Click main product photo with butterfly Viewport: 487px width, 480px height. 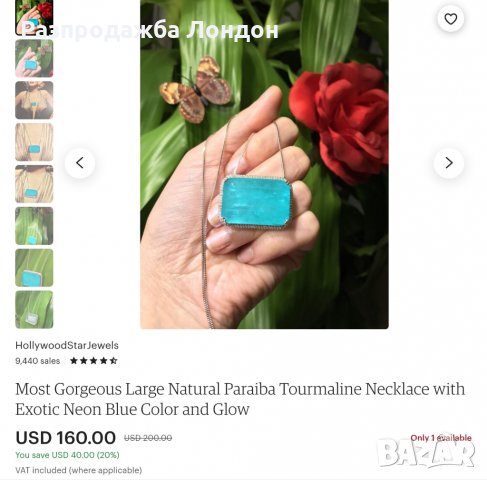(x=264, y=164)
